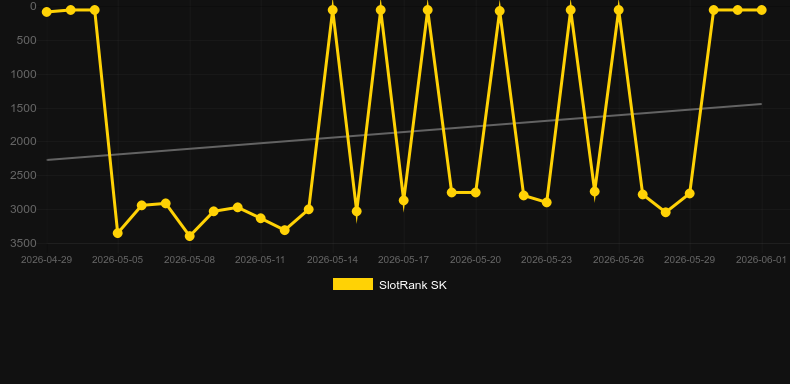Select the peak data point on 2026-05-21
Image resolution: width=790 pixels, height=384 pixels.
pos(499,11)
